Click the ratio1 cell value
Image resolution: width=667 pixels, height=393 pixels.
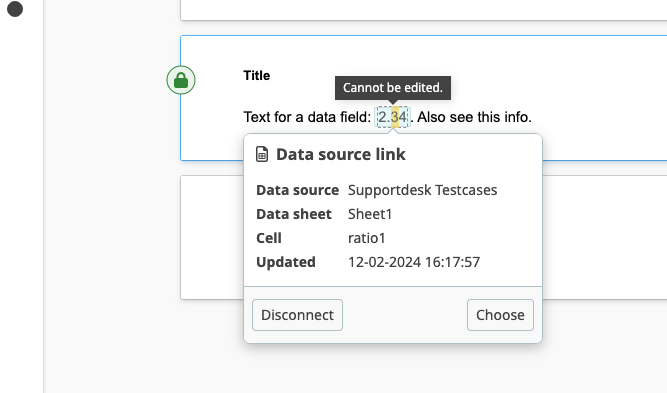point(367,238)
